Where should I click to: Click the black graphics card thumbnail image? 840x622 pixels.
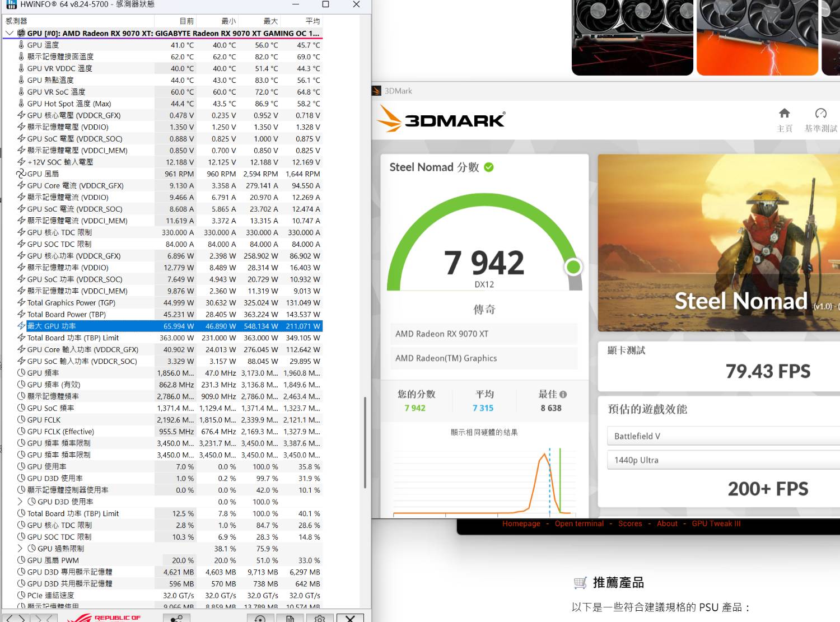[x=632, y=38]
